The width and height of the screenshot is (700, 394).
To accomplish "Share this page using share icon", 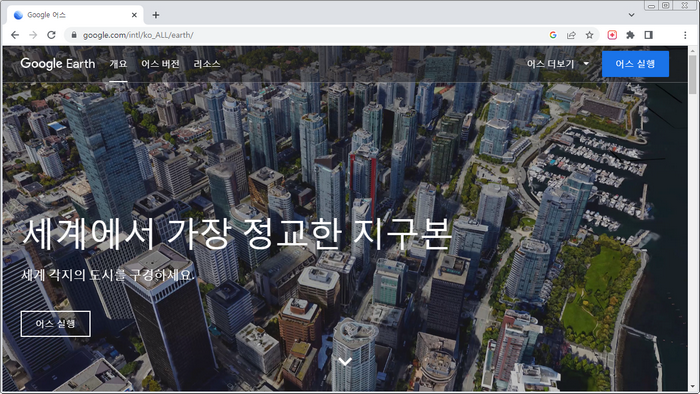I will [x=571, y=35].
